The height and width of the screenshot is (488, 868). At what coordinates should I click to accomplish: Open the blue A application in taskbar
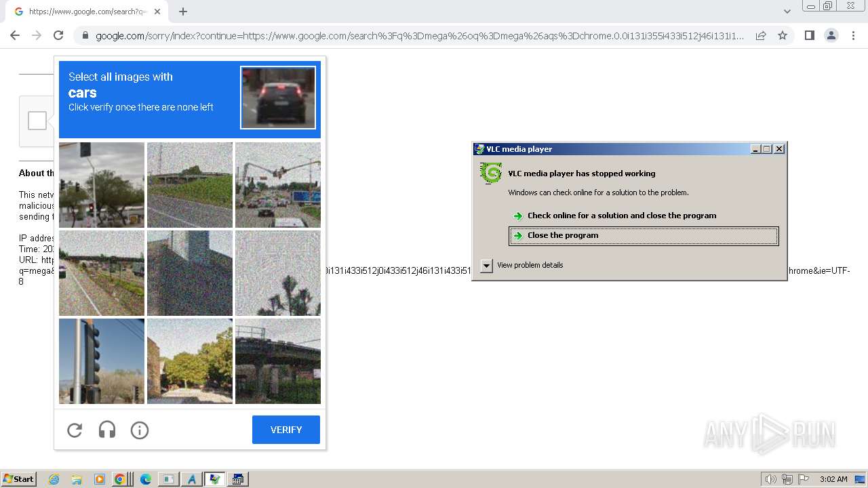coord(192,479)
